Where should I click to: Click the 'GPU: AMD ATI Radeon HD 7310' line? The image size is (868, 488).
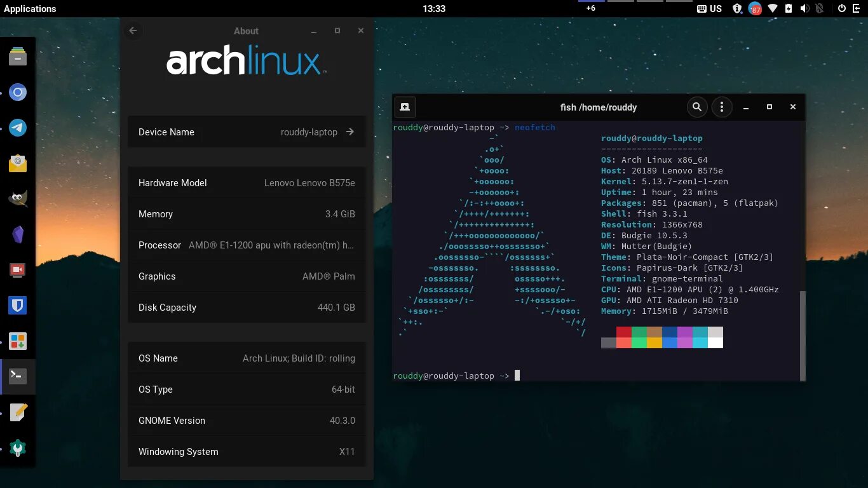pos(670,300)
